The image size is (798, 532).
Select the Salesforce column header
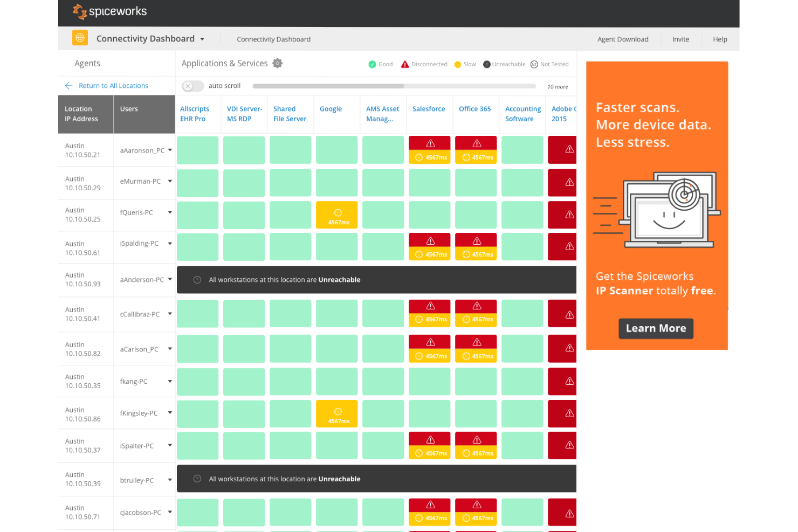click(429, 108)
